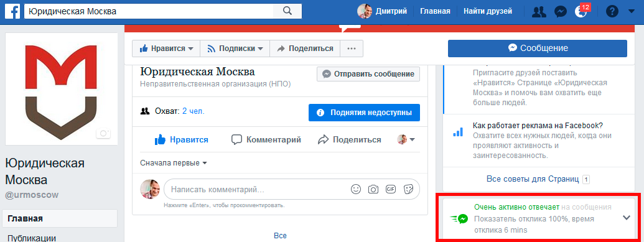Click commenter avatar beside comment box
This screenshot has width=644, height=242.
point(150,189)
